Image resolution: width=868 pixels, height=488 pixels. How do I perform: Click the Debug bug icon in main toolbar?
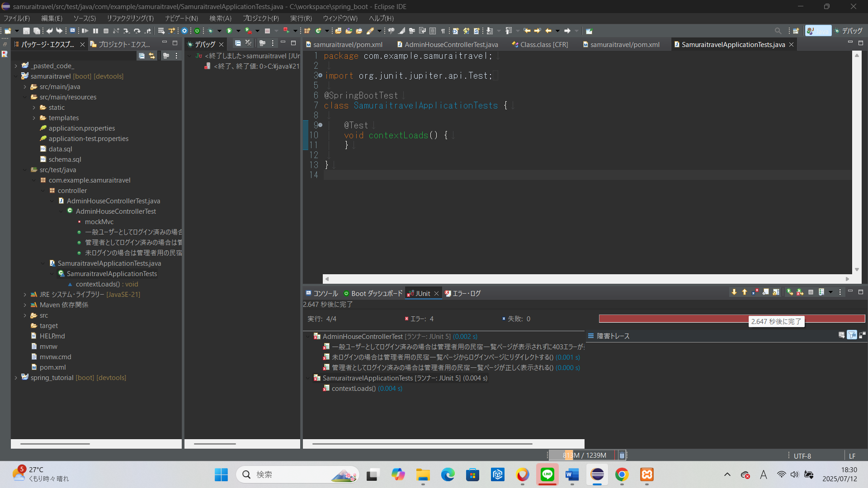pyautogui.click(x=211, y=31)
